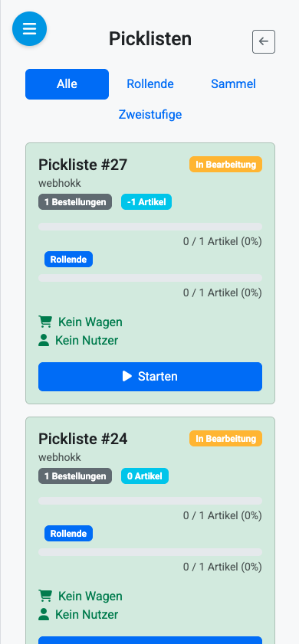Open Pickliste #24 card title
The image size is (299, 644).
click(x=83, y=439)
